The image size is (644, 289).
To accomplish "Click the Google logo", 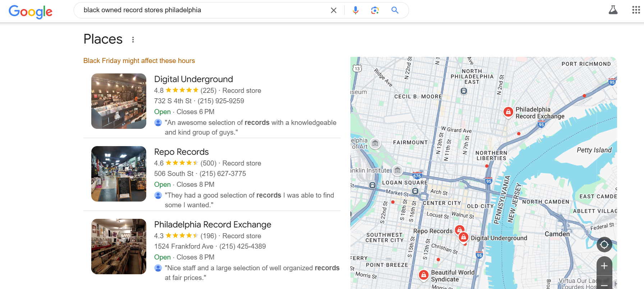I will (x=31, y=12).
